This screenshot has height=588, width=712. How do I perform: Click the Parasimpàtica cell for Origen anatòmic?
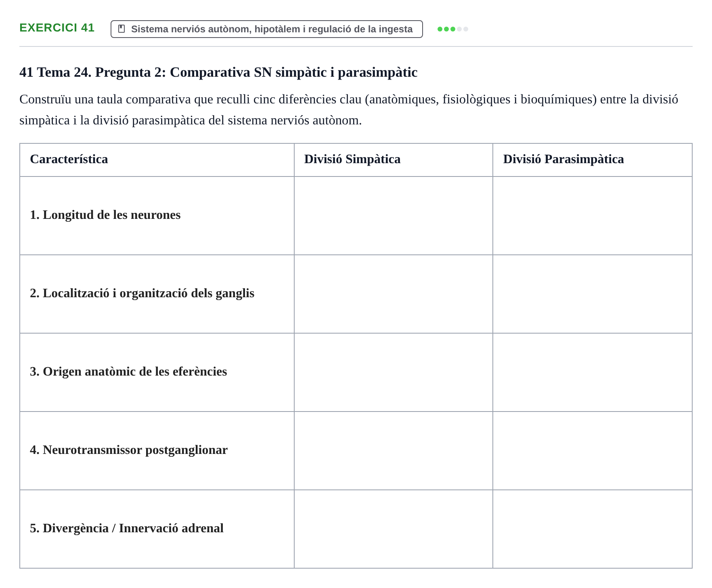click(x=593, y=372)
